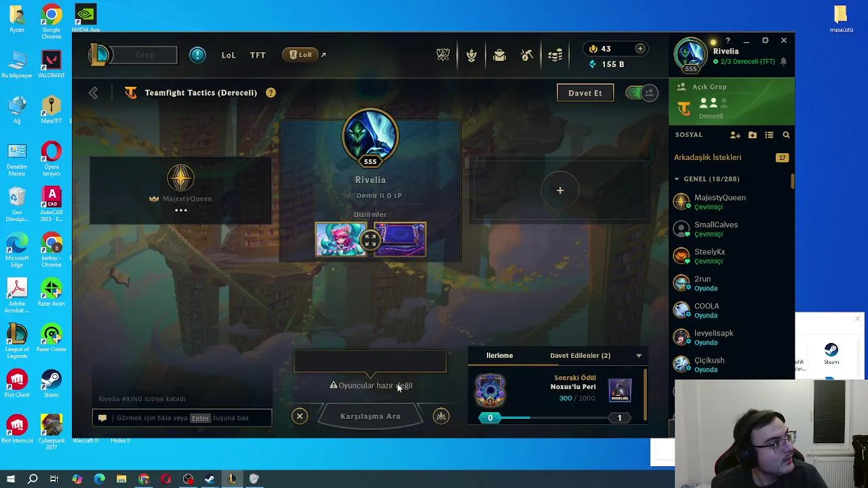This screenshot has width=868, height=488.
Task: Open the store coins icon
Action: pos(555,55)
